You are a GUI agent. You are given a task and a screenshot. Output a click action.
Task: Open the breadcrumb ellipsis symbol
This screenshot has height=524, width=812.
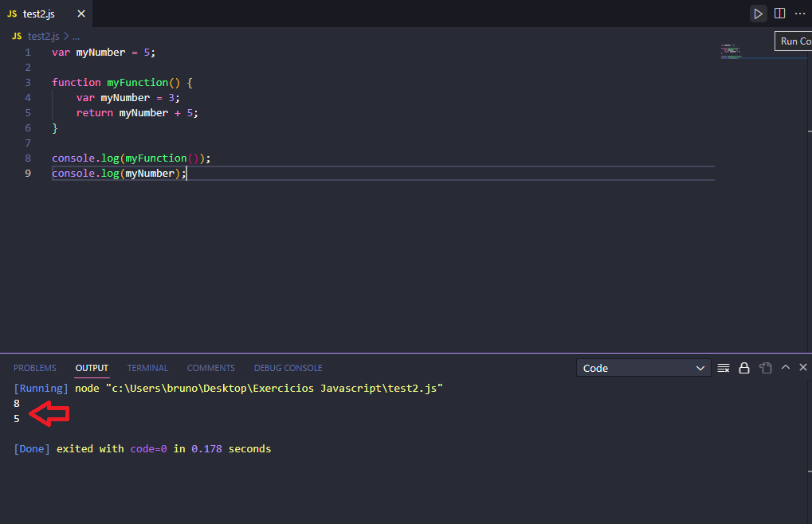click(76, 36)
